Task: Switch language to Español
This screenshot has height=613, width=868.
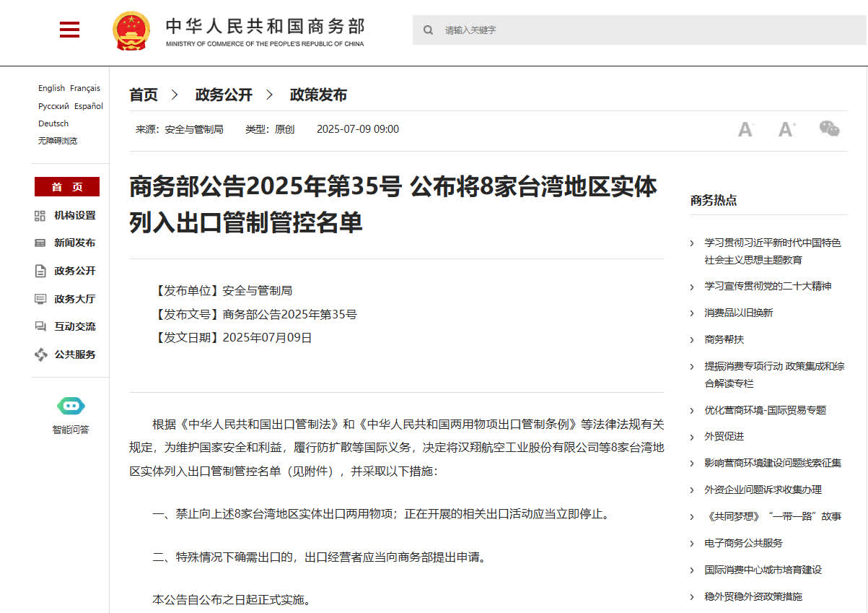Action: pyautogui.click(x=89, y=106)
